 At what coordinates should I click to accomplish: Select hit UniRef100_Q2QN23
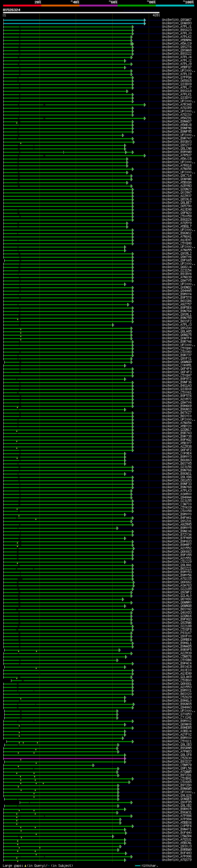point(177,189)
